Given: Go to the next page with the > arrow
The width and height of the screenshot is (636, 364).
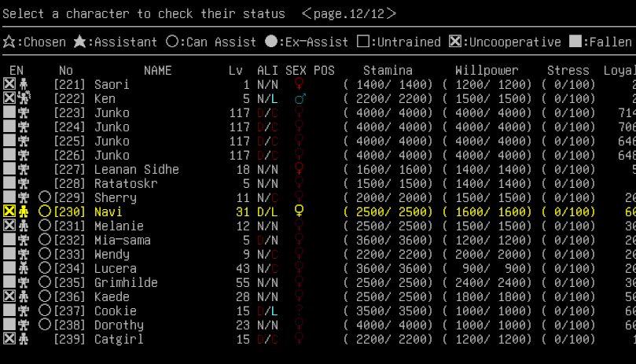Looking at the screenshot, I should 391,13.
